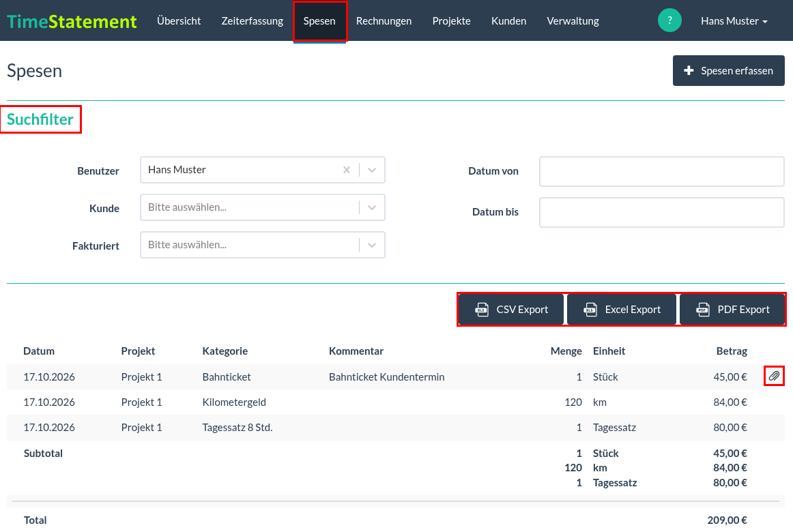Select the Kilometergeld category cell
The height and width of the screenshot is (532, 793).
(234, 402)
